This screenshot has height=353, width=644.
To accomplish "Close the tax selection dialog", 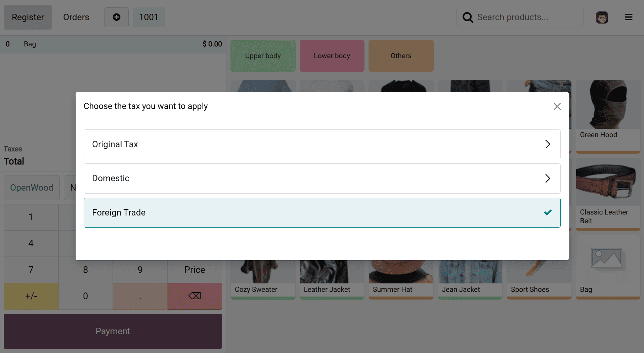I will click(557, 106).
